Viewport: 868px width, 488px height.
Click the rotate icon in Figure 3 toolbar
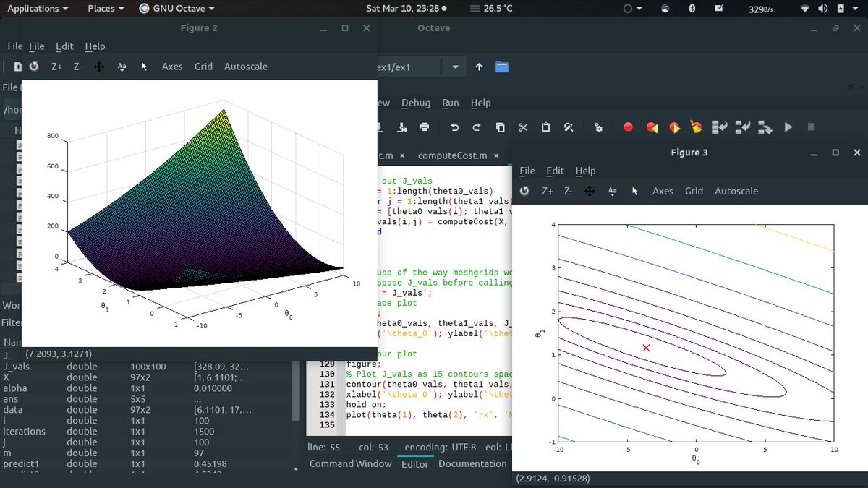pyautogui.click(x=524, y=191)
